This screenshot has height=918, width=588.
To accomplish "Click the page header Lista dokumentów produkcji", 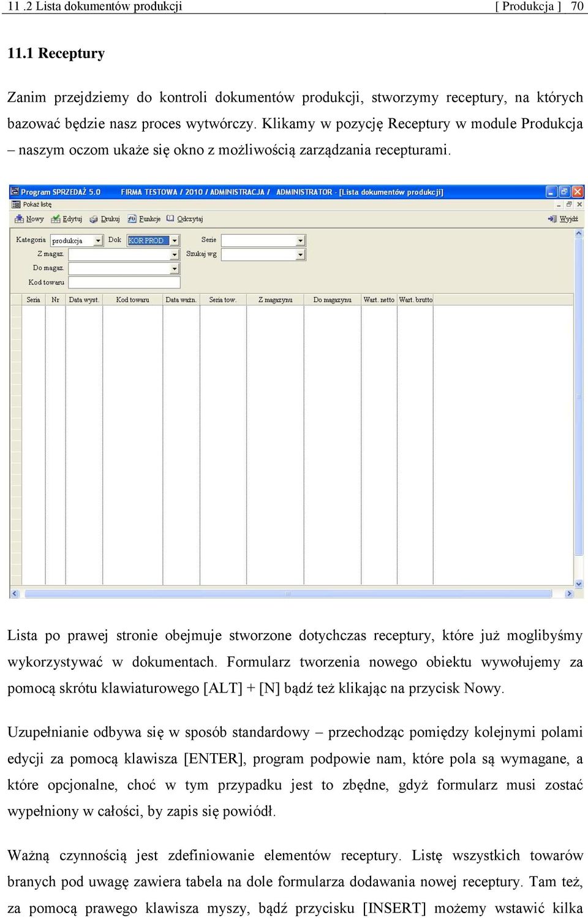I will [x=108, y=7].
